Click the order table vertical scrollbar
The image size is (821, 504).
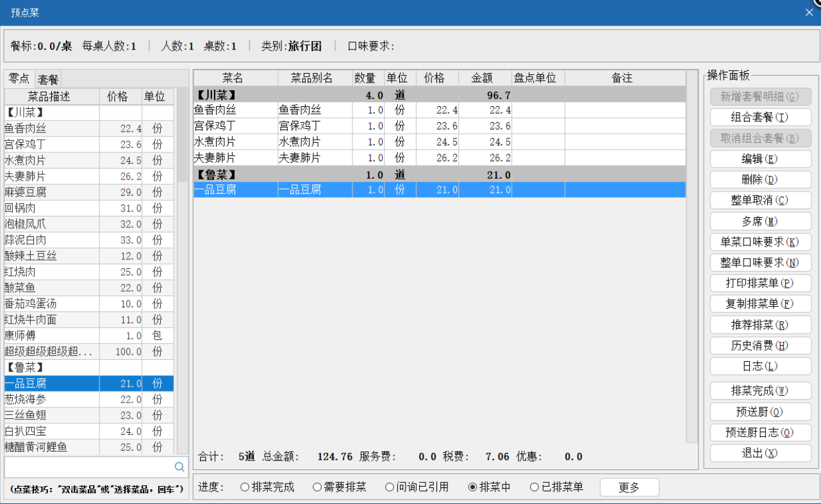pyautogui.click(x=692, y=256)
